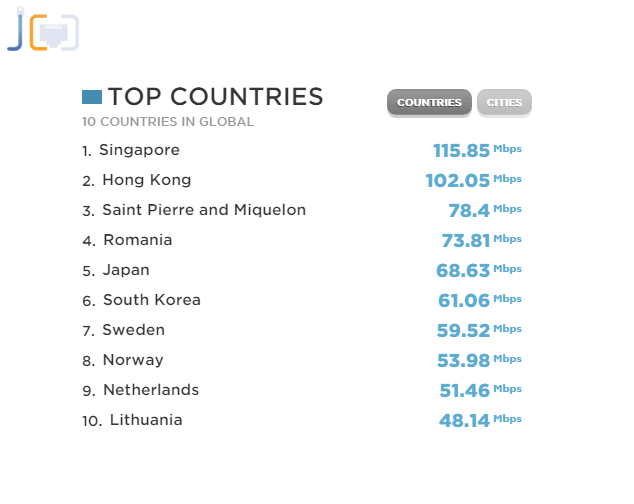Open the South Korea entry
The height and width of the screenshot is (504, 634).
click(152, 300)
